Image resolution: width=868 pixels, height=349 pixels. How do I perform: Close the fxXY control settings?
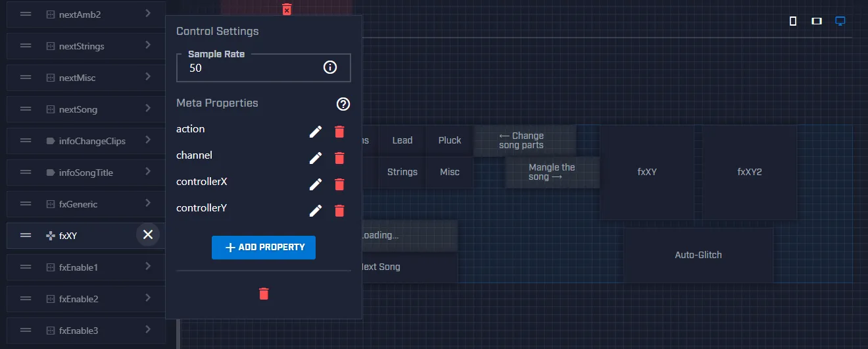point(148,234)
